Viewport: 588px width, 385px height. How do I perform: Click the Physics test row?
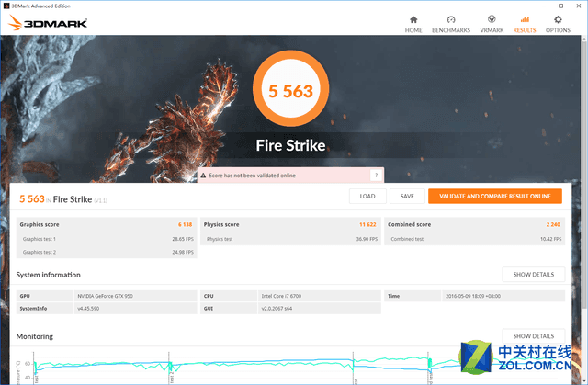[290, 239]
